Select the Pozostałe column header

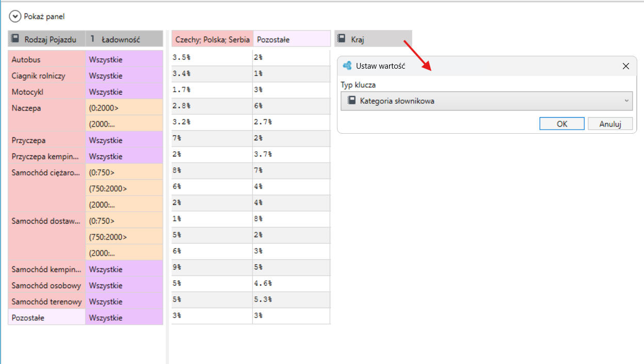[x=292, y=39]
